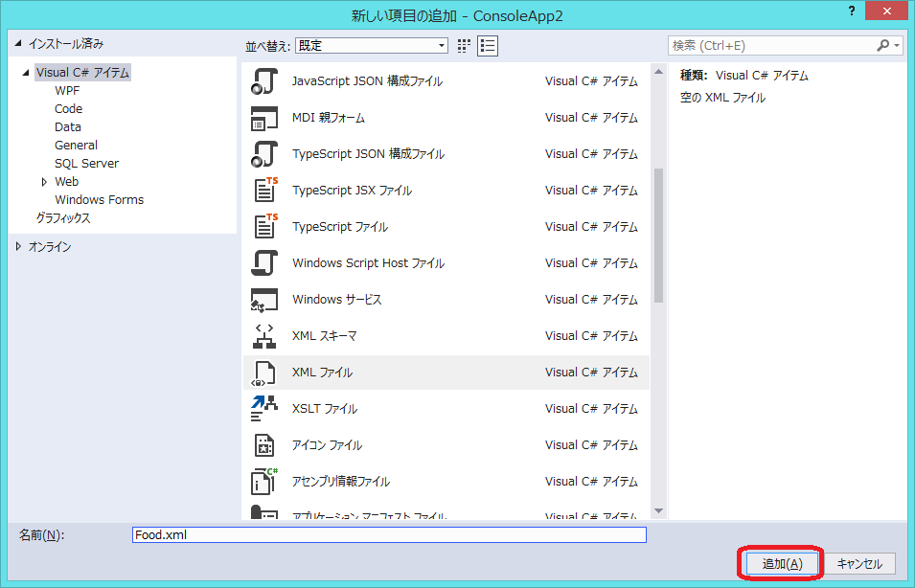Click the XML スキーマ icon

(264, 336)
